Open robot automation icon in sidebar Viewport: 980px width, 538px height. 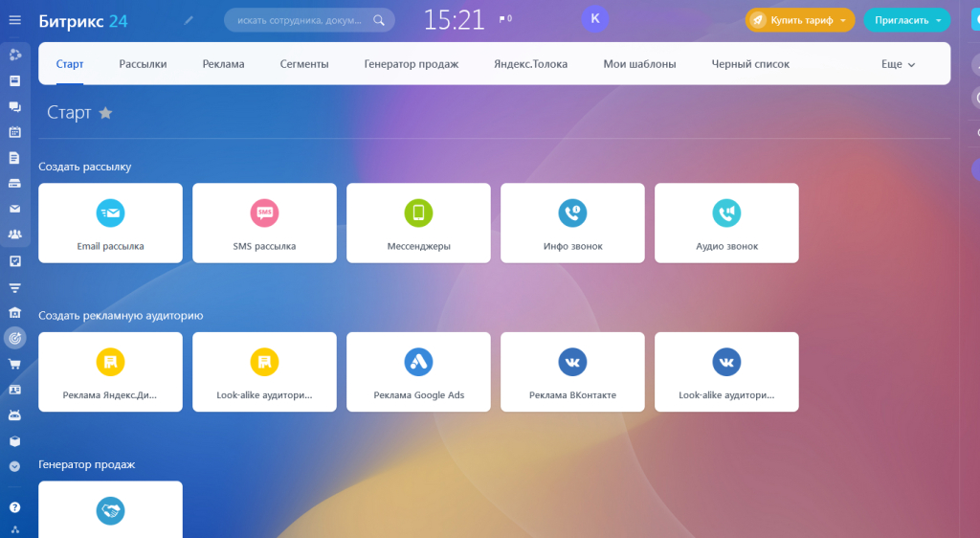pos(15,415)
